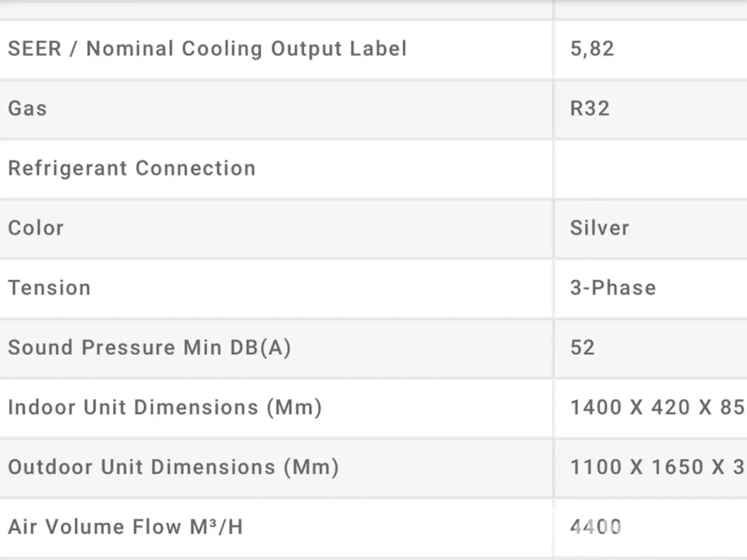Viewport: 747px width, 560px height.
Task: Click the Tension row label
Action: click(50, 288)
